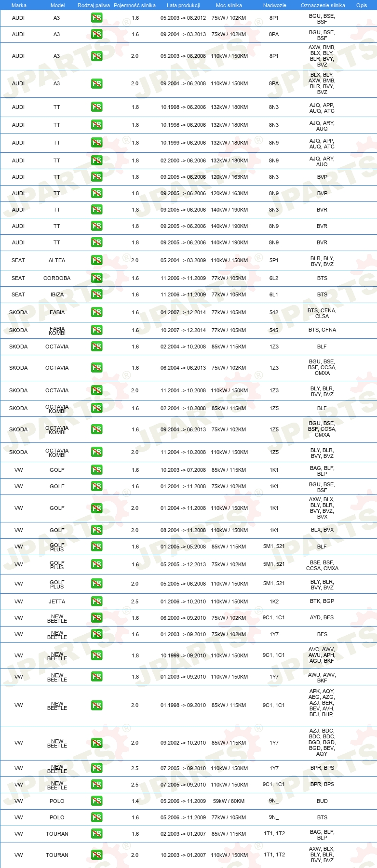Click the 59kW / 80KM power cell

(x=229, y=801)
